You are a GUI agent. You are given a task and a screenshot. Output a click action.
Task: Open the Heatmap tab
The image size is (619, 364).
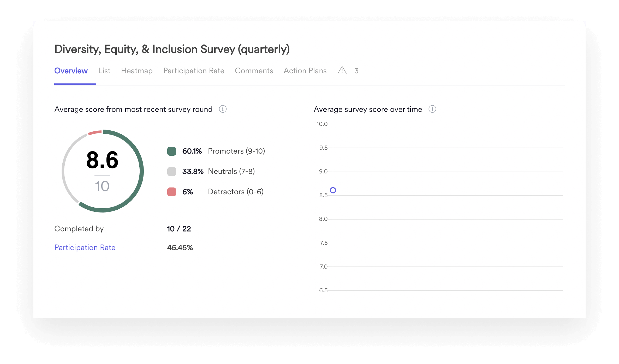[x=137, y=71]
